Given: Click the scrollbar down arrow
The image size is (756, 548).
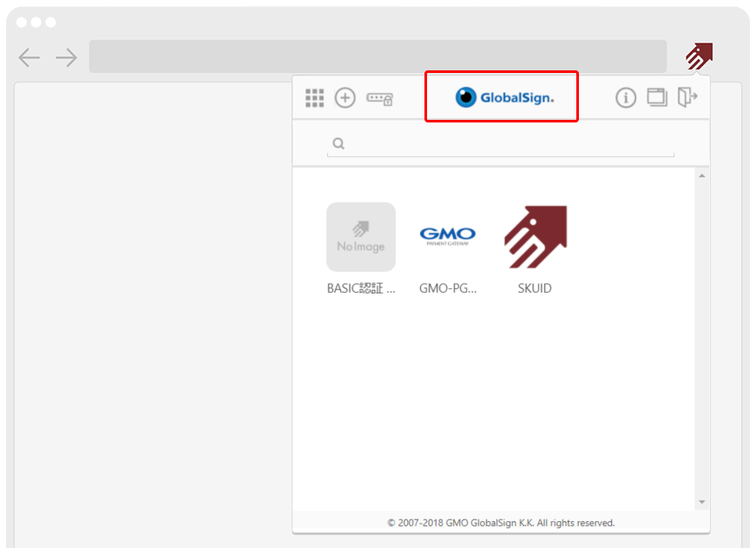Looking at the screenshot, I should 702,502.
